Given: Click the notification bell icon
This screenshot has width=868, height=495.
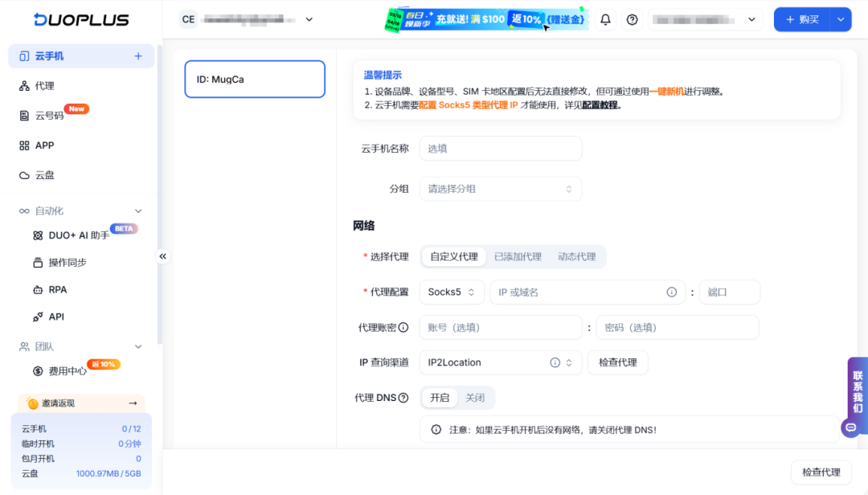Looking at the screenshot, I should [x=606, y=18].
